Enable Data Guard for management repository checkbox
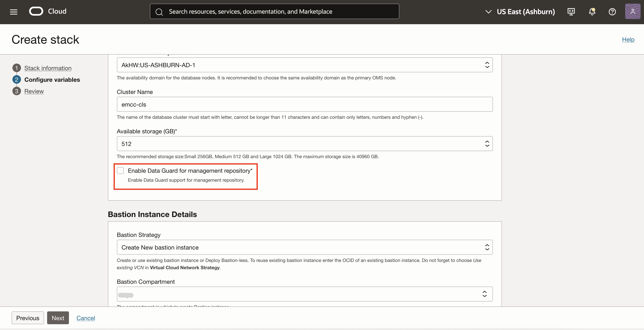Image resolution: width=644 pixels, height=330 pixels. [121, 171]
